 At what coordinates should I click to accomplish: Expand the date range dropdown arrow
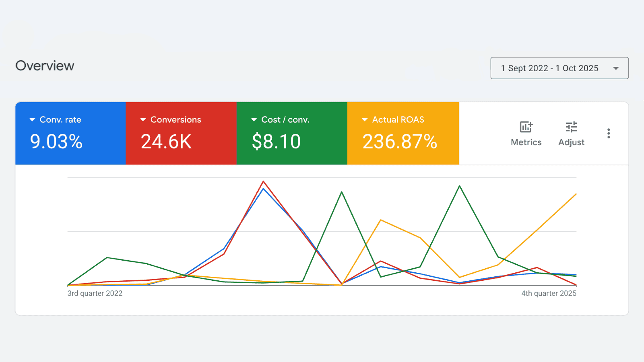(615, 68)
